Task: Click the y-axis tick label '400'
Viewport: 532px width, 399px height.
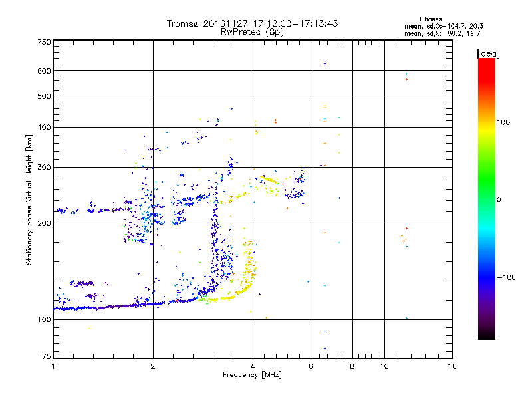Action: click(x=44, y=128)
